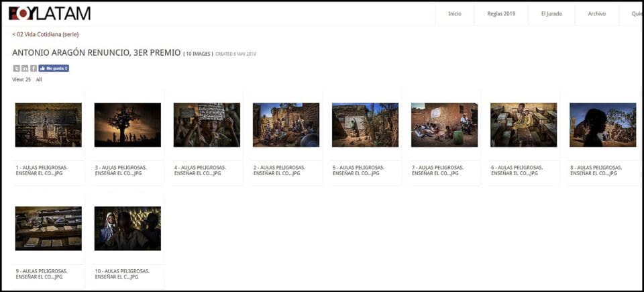The width and height of the screenshot is (644, 292).
Task: Click the 'CREATED 6 MAY 2019' text
Action: [x=235, y=54]
